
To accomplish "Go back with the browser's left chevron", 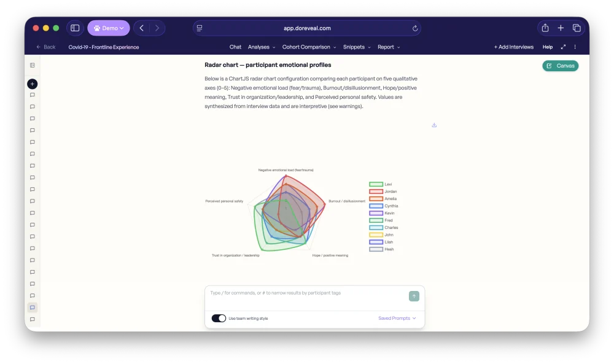I will pos(142,28).
